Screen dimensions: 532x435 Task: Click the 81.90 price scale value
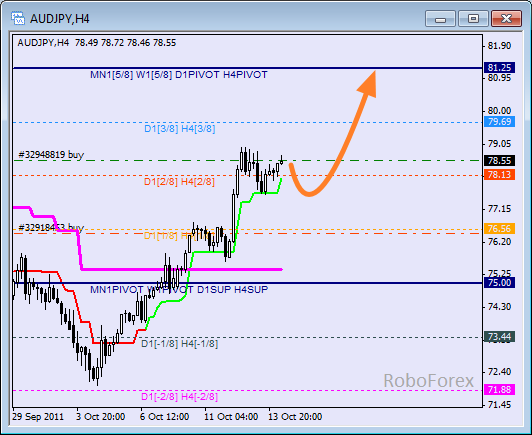pyautogui.click(x=499, y=46)
